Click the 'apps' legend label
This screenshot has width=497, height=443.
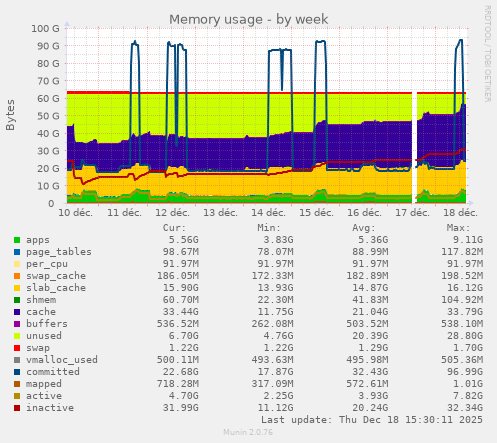(38, 240)
